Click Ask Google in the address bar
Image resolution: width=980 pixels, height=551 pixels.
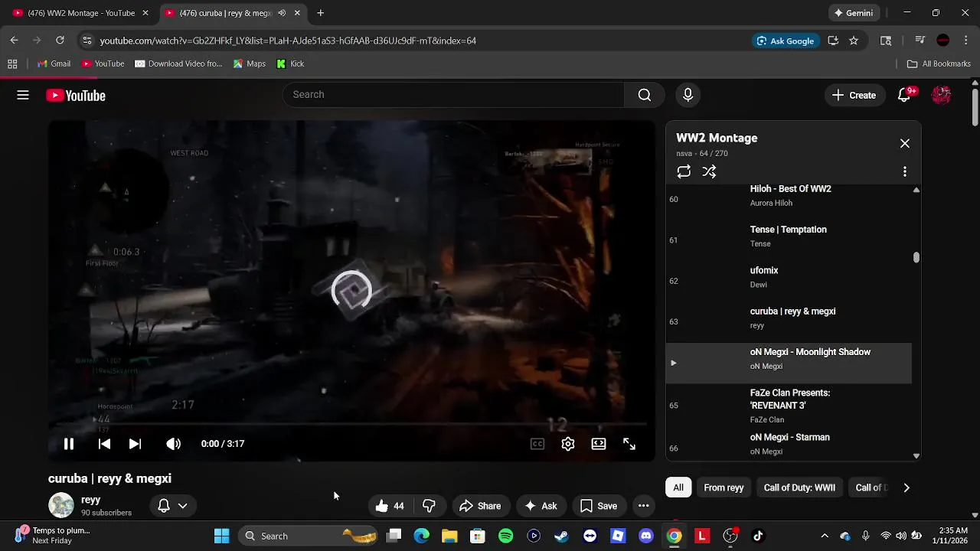point(786,41)
